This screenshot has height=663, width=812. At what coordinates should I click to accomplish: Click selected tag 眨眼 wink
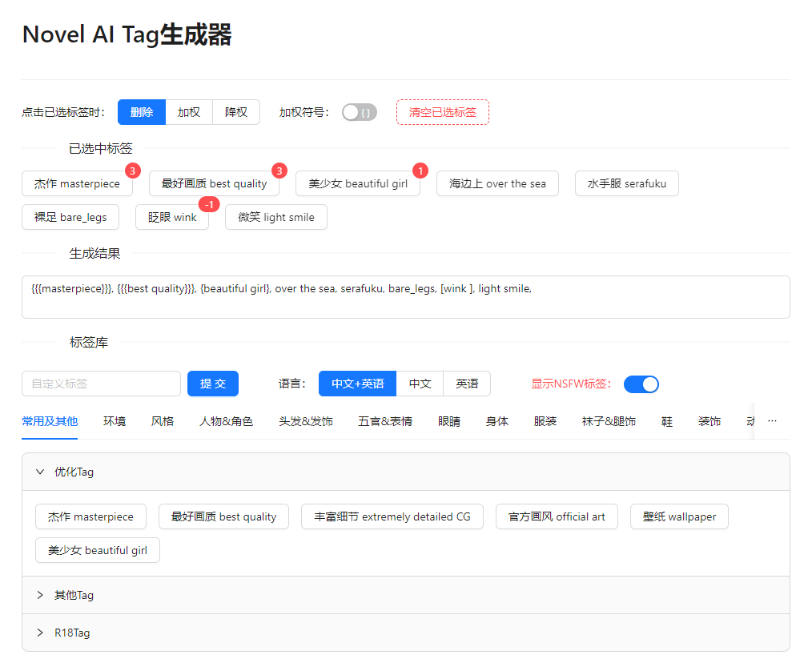click(172, 217)
